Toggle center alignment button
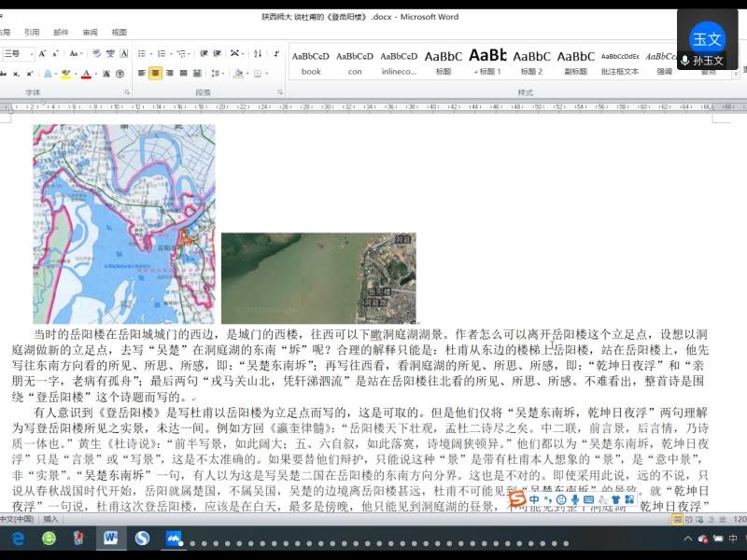This screenshot has width=747, height=560. pos(156,73)
